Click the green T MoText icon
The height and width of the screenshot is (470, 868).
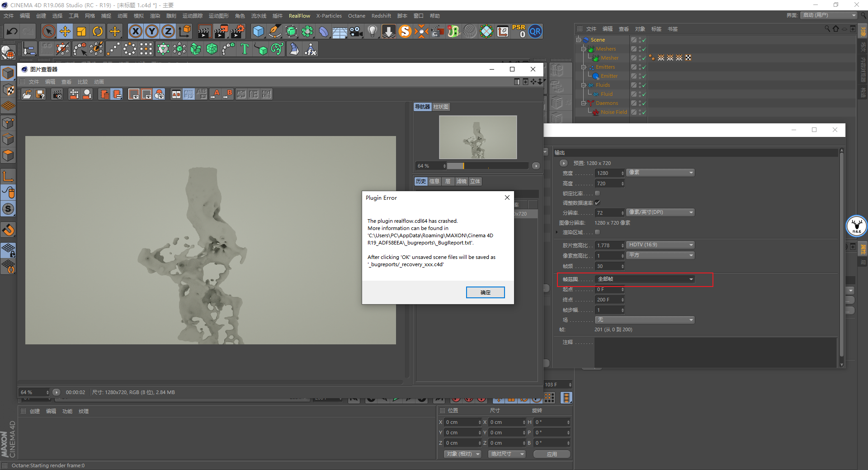[x=245, y=49]
